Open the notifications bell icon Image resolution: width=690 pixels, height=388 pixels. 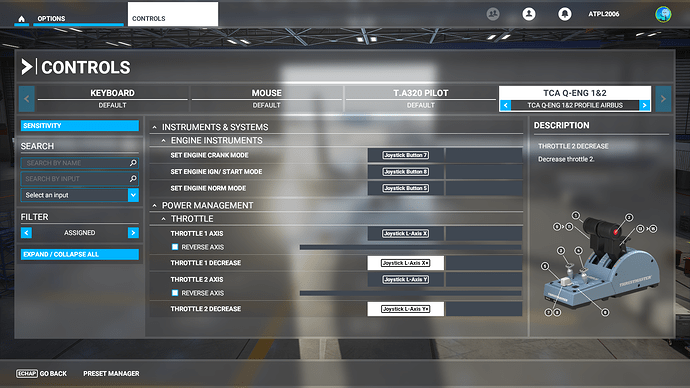[565, 14]
